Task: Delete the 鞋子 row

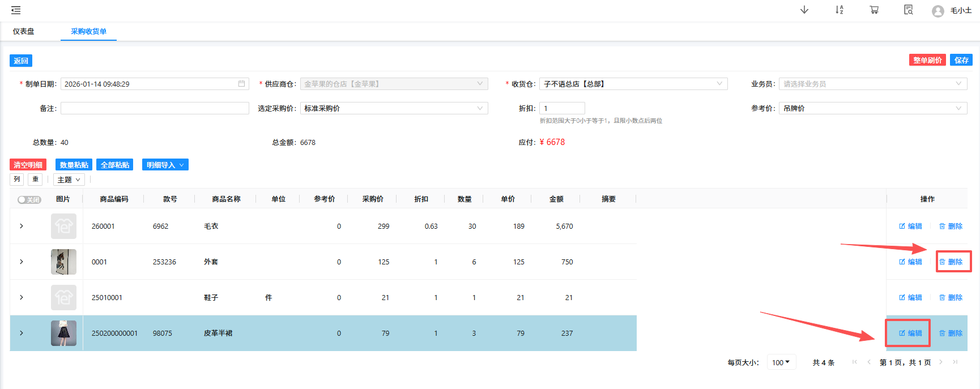Action: pyautogui.click(x=951, y=297)
